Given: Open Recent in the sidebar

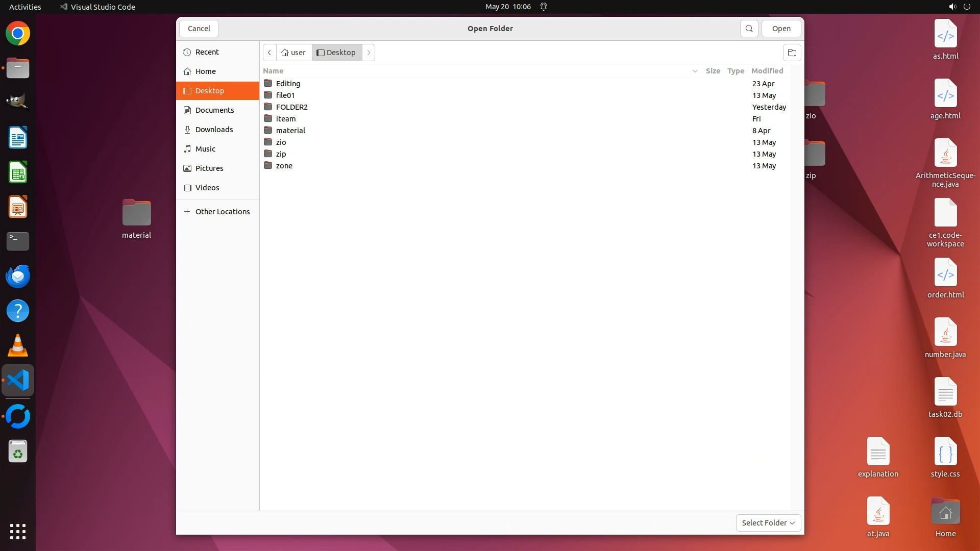Looking at the screenshot, I should tap(207, 52).
